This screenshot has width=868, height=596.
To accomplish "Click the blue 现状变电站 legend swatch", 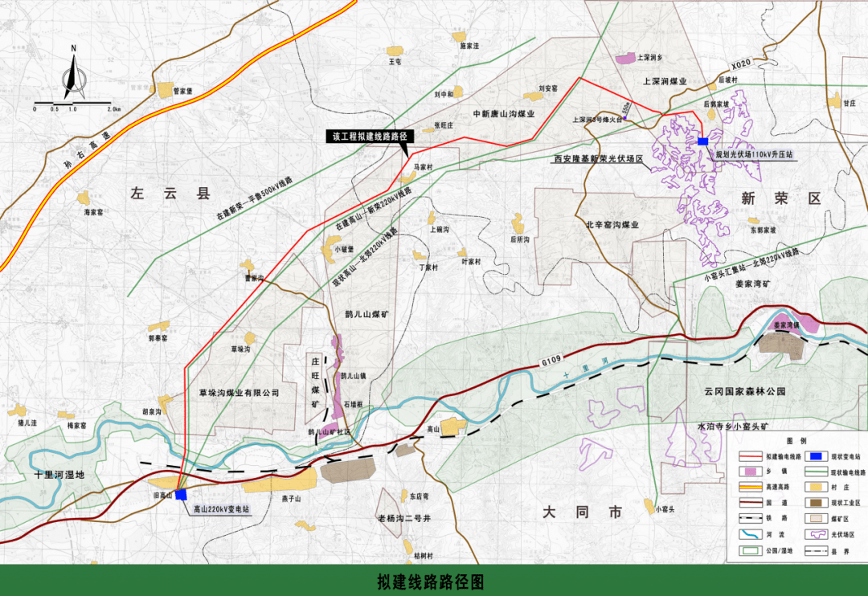I will pyautogui.click(x=816, y=455).
